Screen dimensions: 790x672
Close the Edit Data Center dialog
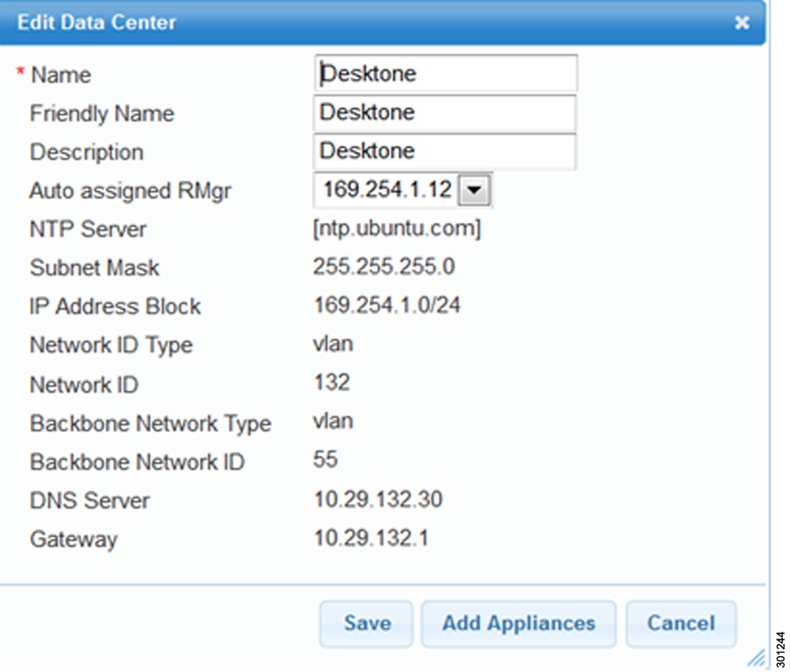(742, 22)
